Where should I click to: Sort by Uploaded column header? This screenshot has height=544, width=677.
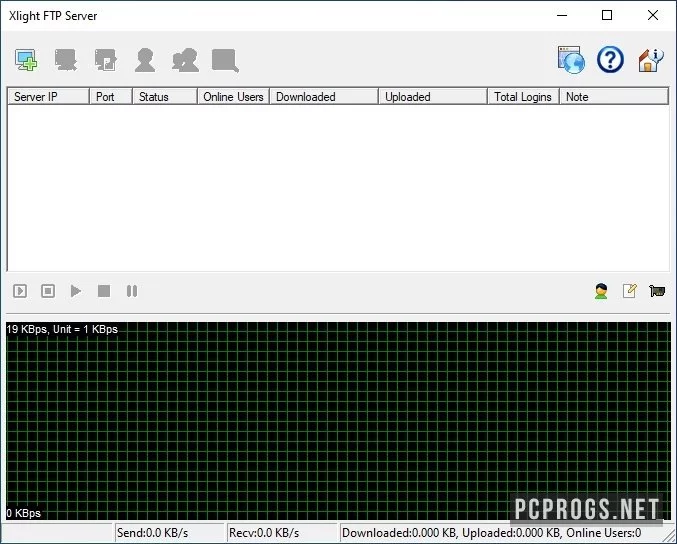433,97
